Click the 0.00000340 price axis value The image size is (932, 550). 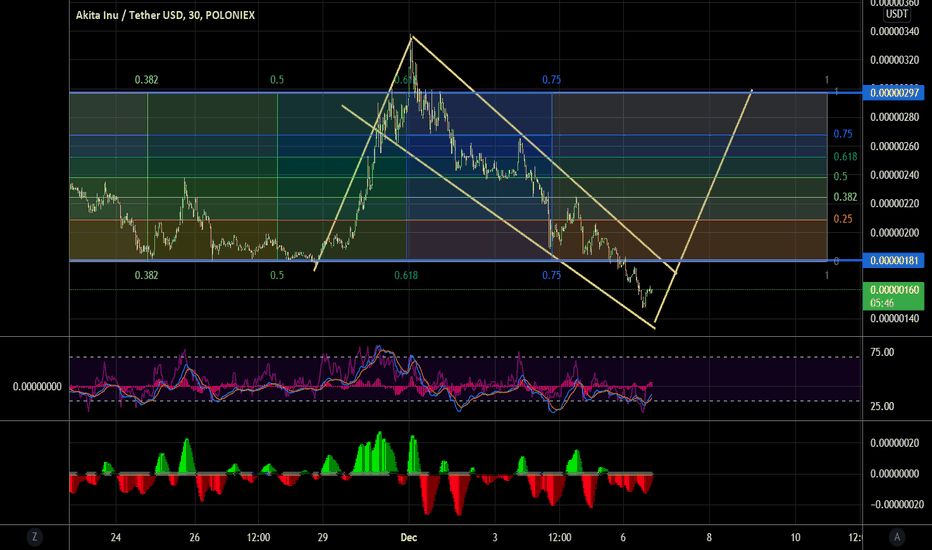pos(894,31)
